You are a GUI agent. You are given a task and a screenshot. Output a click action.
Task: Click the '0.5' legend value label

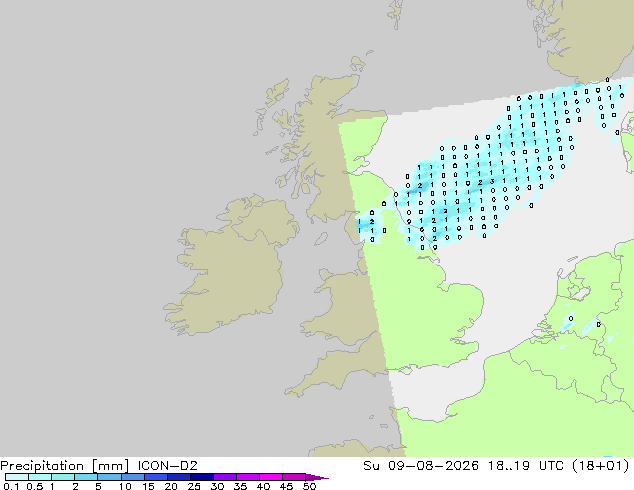click(34, 486)
